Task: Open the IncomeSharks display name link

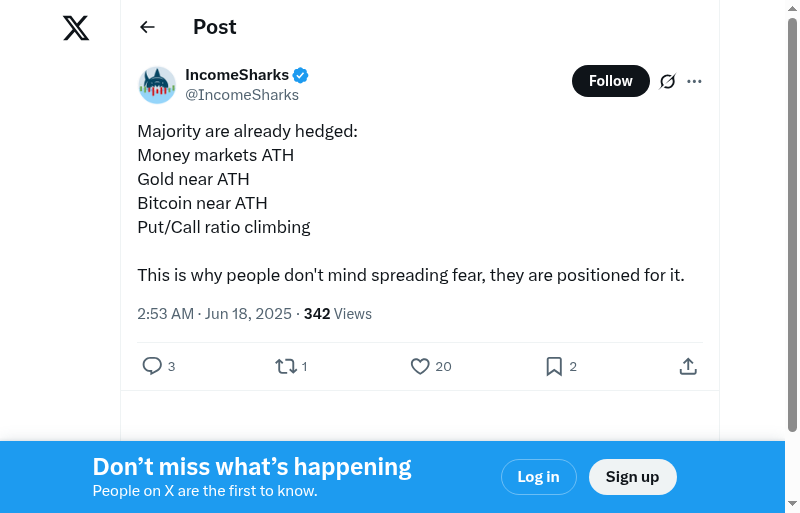Action: 237,75
